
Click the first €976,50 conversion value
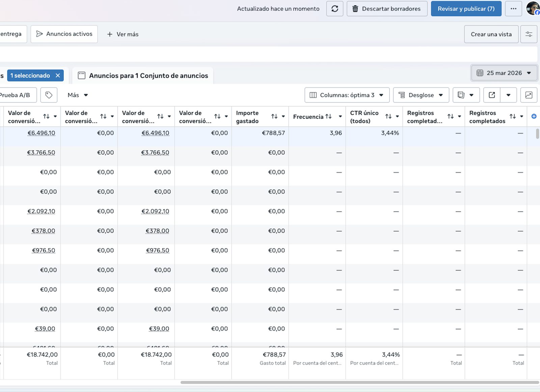pyautogui.click(x=43, y=251)
